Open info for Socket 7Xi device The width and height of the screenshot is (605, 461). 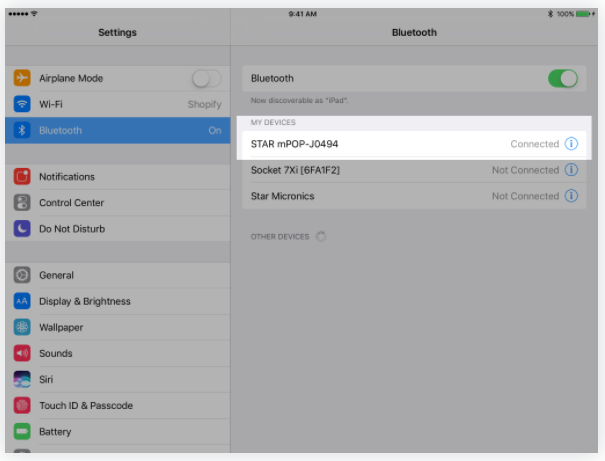571,170
